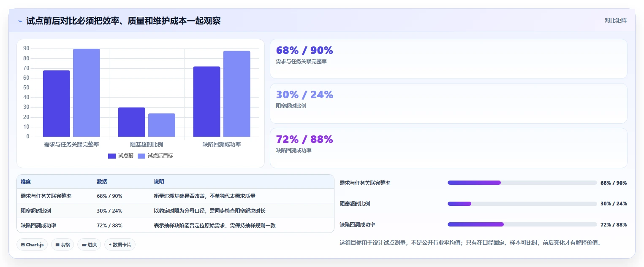
Task: Click the lightning icon beside the header title
Action: point(20,21)
